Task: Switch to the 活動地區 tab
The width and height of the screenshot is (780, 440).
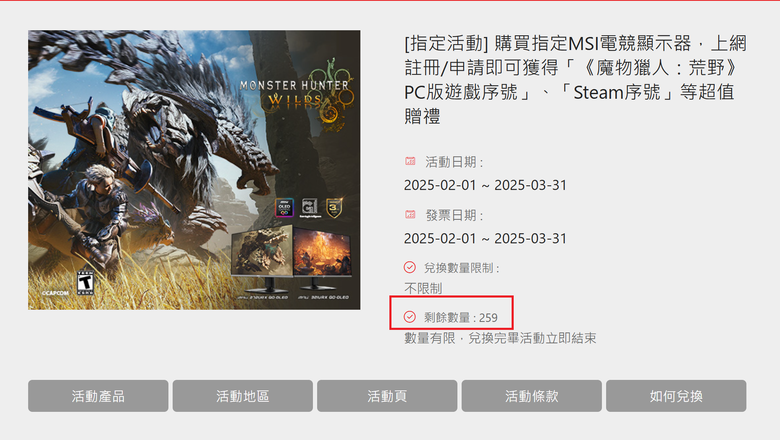Action: pyautogui.click(x=243, y=396)
